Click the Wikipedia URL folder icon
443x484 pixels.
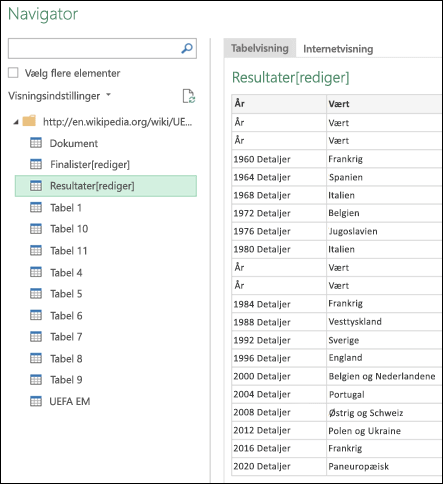point(29,121)
